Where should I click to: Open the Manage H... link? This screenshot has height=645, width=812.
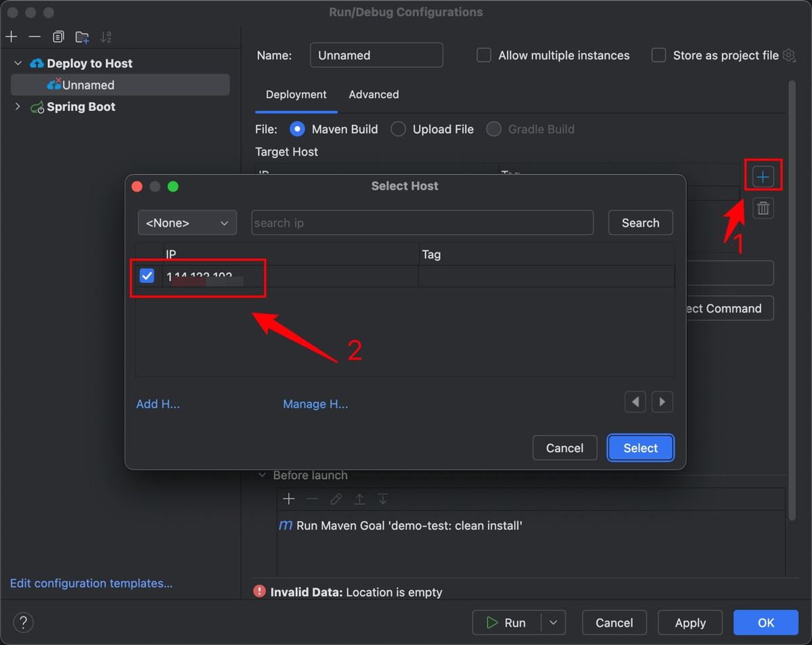coord(315,404)
